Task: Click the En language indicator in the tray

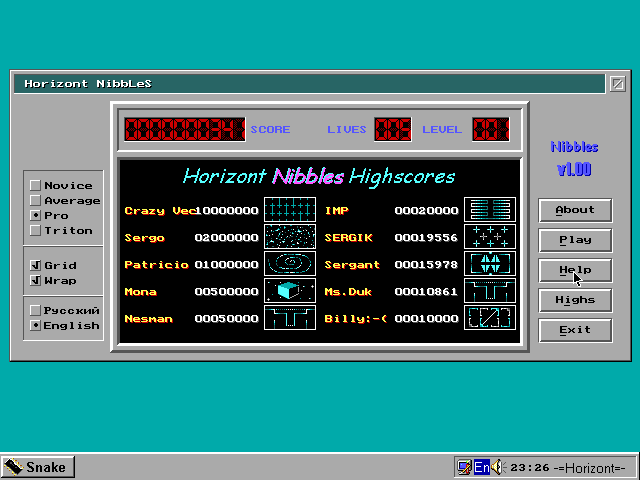Action: pyautogui.click(x=481, y=467)
